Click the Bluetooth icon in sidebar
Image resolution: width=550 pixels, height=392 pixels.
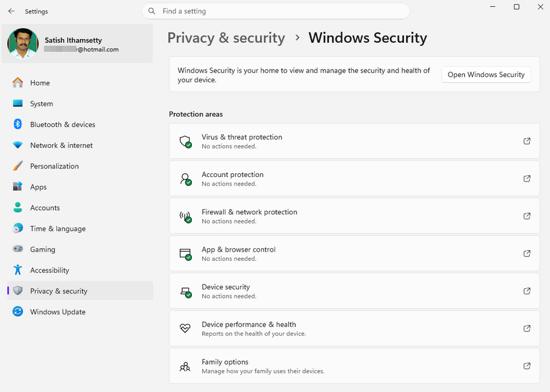(18, 124)
